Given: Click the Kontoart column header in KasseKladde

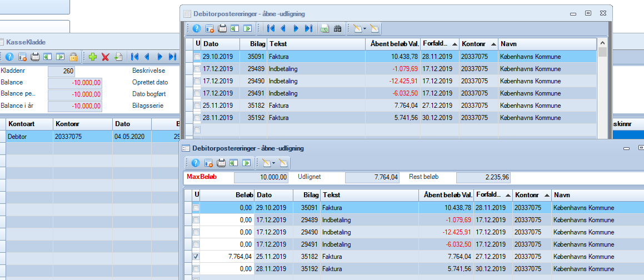Looking at the screenshot, I should (x=29, y=124).
